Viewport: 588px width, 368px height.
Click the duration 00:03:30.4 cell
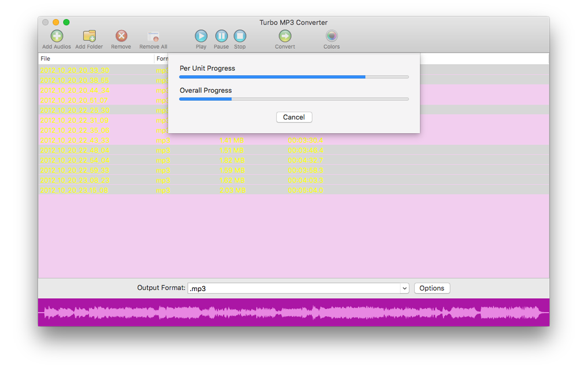(306, 140)
